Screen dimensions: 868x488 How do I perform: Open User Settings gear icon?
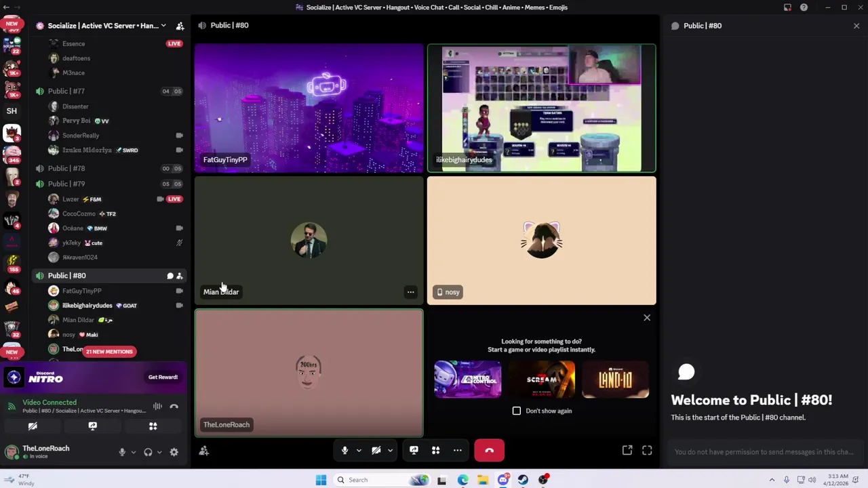click(x=174, y=452)
